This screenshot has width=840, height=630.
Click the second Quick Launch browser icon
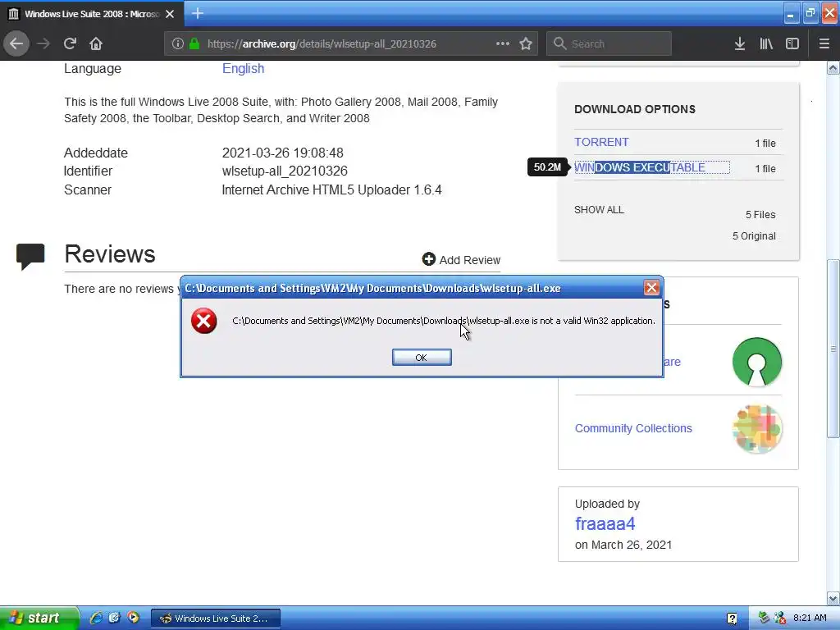[114, 618]
